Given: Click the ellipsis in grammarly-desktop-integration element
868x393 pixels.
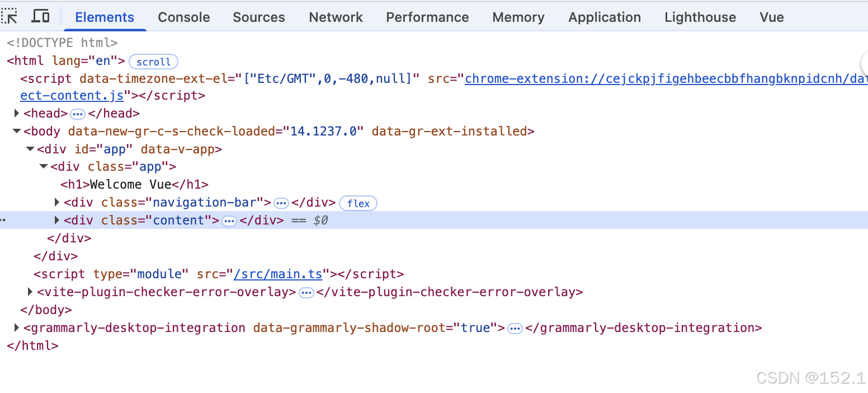Looking at the screenshot, I should (515, 328).
